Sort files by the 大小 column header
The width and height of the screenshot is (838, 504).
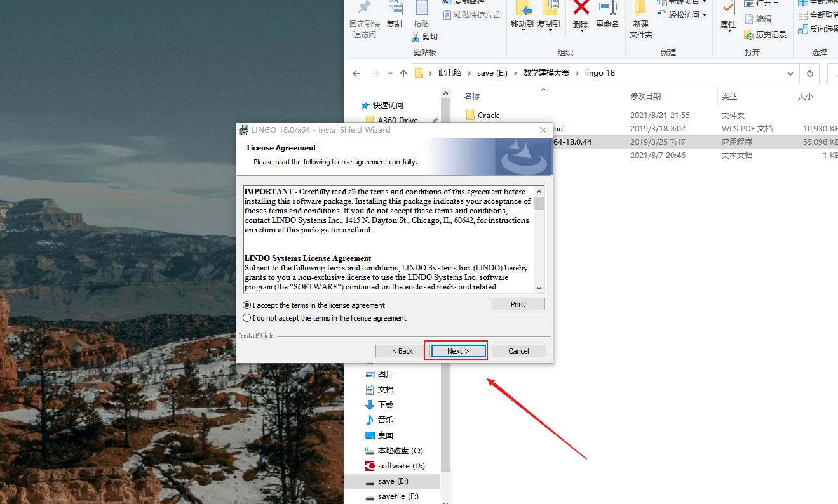tap(806, 96)
